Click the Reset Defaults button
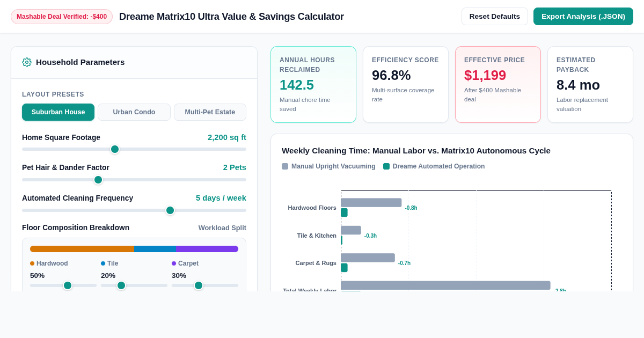Screen dimensions: 644x338 click(x=495, y=17)
